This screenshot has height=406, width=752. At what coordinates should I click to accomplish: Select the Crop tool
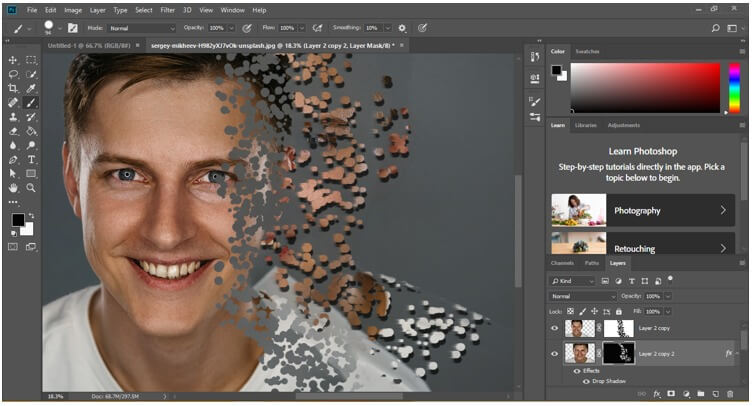coord(13,88)
